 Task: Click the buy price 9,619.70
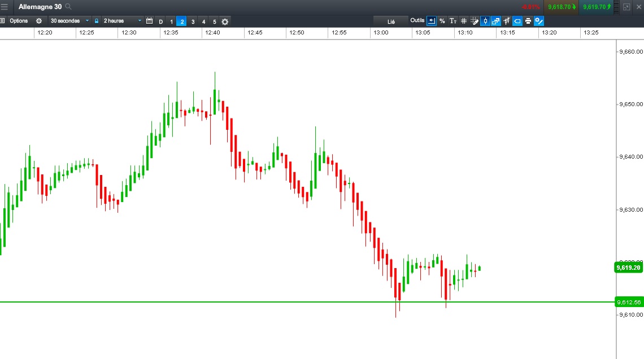[x=597, y=7]
